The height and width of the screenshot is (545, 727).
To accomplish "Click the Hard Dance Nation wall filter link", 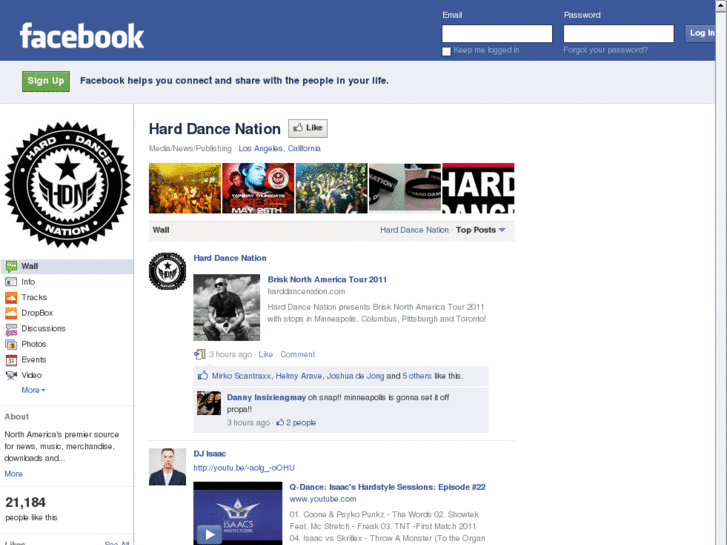I will pos(415,230).
